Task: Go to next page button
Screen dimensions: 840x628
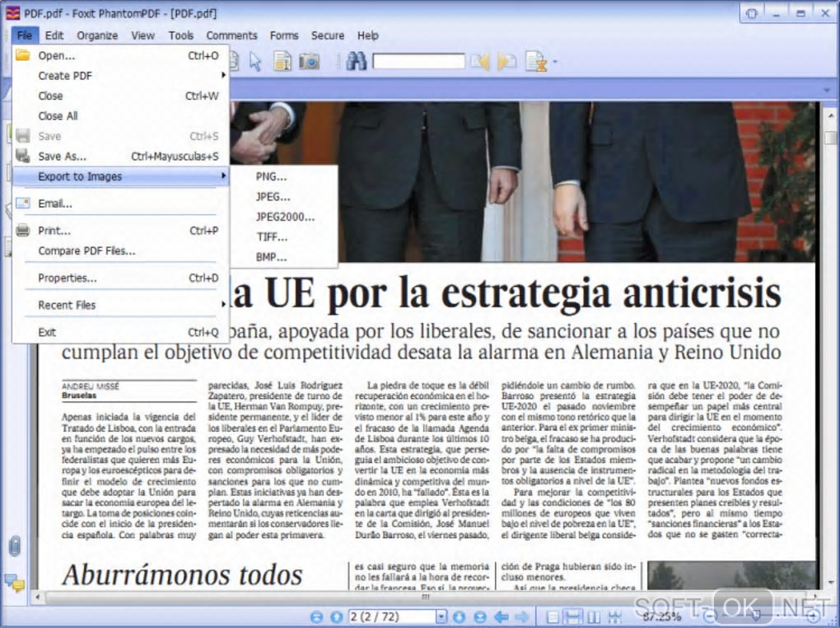Action: coord(459,616)
